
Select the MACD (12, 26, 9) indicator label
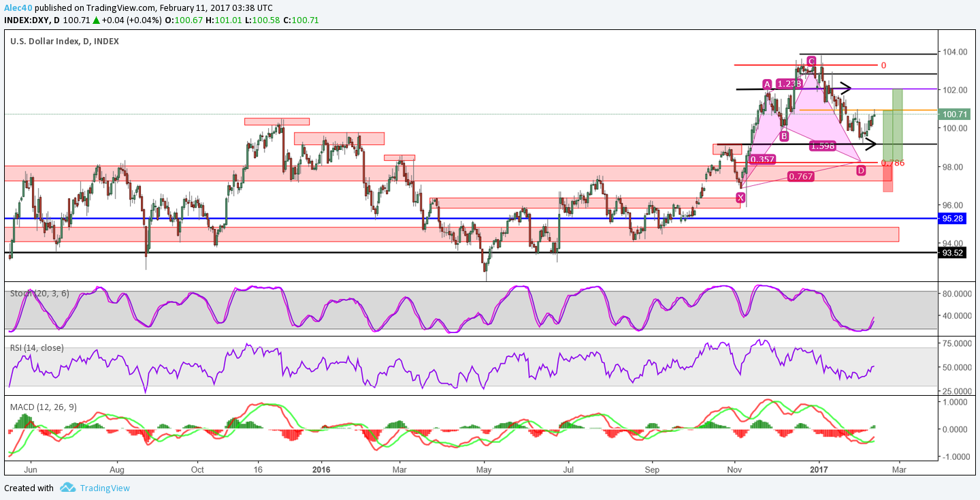pos(44,407)
